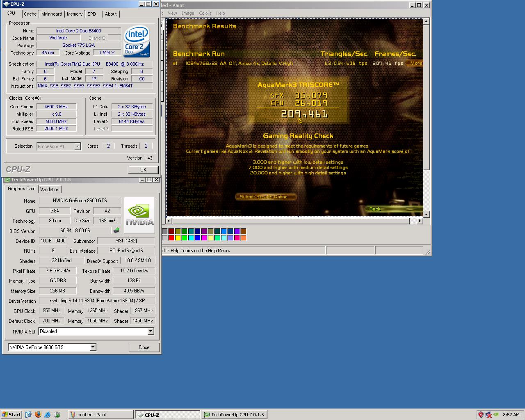Click the Level 2 cache 6144 KBytes value
The height and width of the screenshot is (420, 525).
click(x=132, y=121)
